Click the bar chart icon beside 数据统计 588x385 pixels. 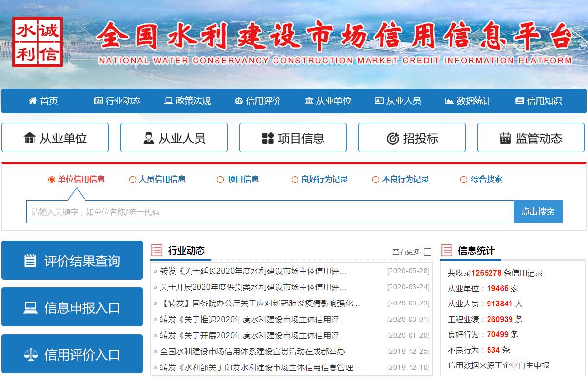point(449,101)
